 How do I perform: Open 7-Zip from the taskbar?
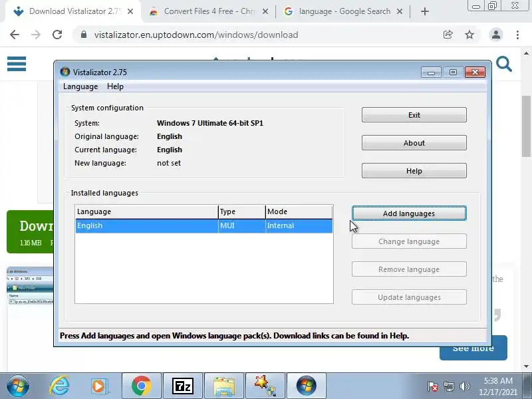pyautogui.click(x=182, y=386)
